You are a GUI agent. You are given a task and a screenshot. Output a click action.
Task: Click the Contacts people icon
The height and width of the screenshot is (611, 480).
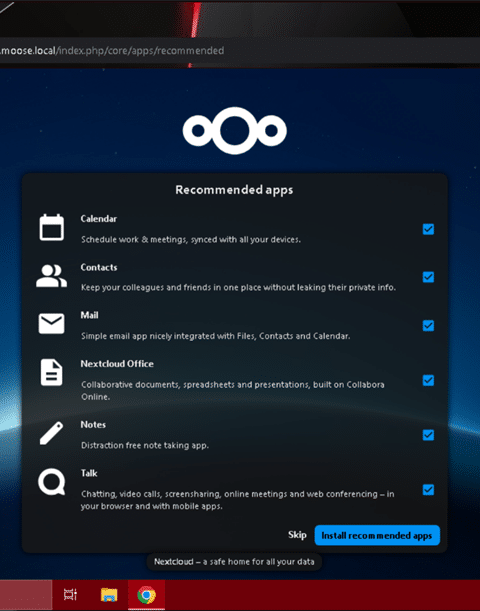[x=51, y=276]
